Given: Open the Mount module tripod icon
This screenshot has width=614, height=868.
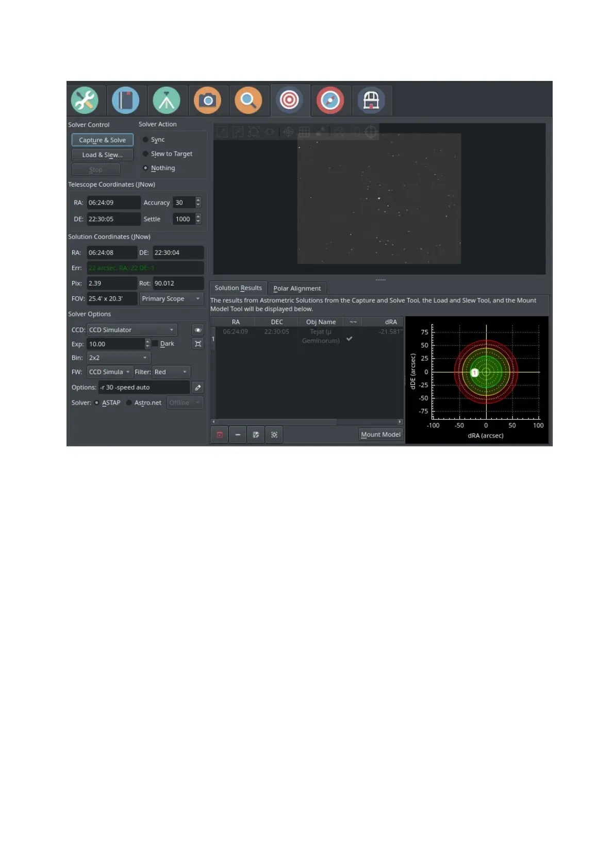Looking at the screenshot, I should pos(167,101).
